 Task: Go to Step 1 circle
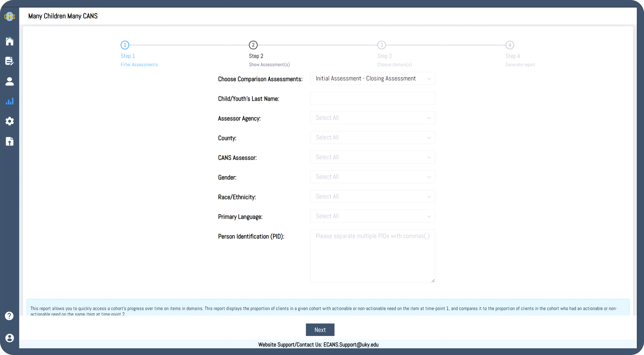(125, 45)
